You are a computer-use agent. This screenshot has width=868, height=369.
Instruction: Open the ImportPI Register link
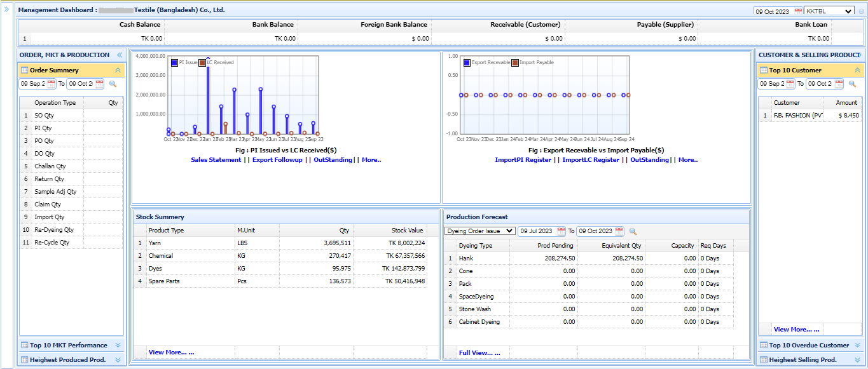point(523,160)
